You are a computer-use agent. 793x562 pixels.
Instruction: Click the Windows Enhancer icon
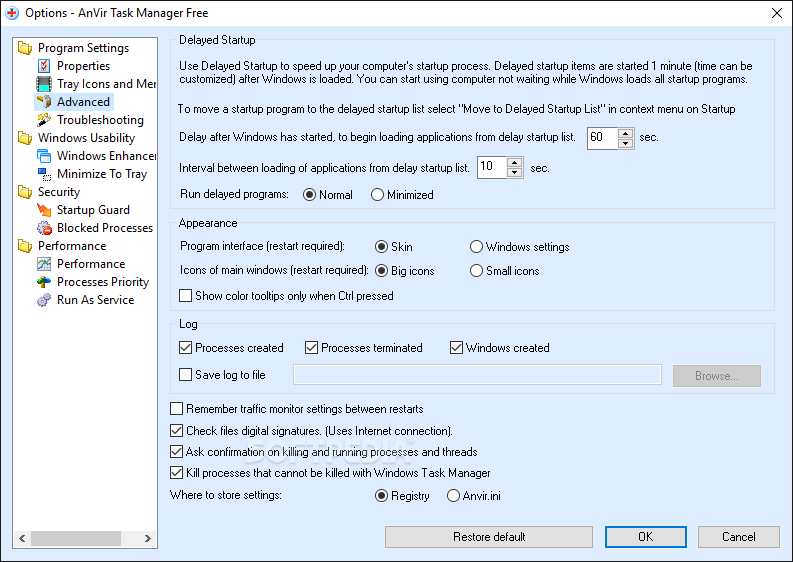pyautogui.click(x=44, y=156)
